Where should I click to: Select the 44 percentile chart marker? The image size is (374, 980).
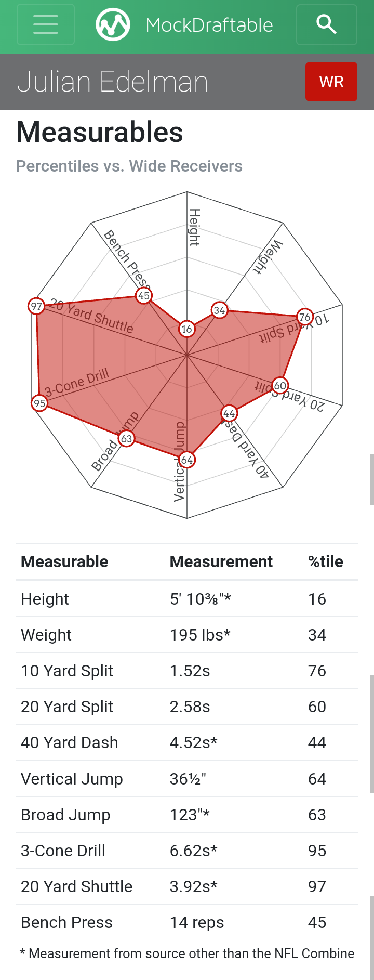click(x=229, y=413)
